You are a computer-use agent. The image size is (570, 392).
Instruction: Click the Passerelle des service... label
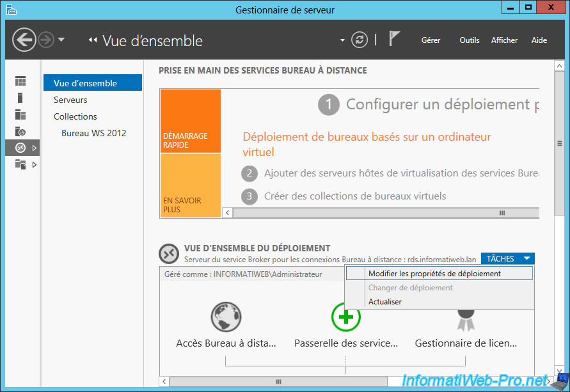345,343
